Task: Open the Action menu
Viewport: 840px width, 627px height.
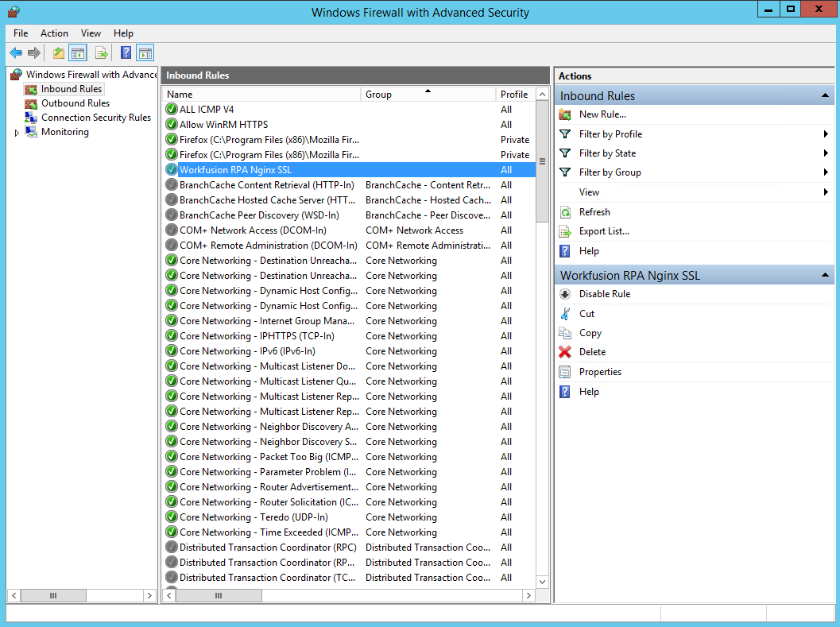Action: pos(54,33)
